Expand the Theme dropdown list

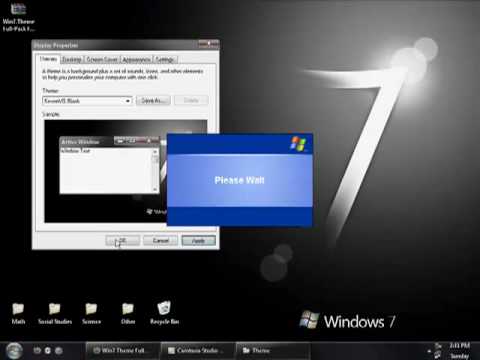[128, 101]
